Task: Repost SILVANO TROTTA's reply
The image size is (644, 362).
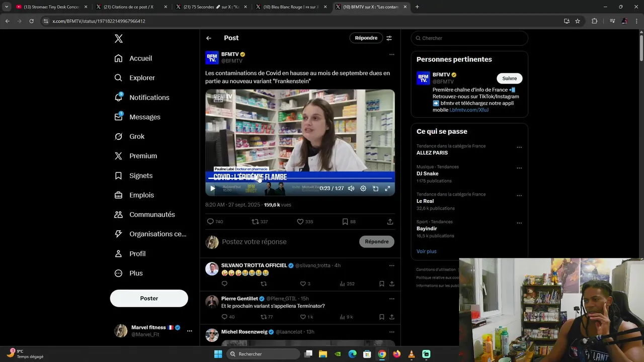Action: tap(264, 284)
